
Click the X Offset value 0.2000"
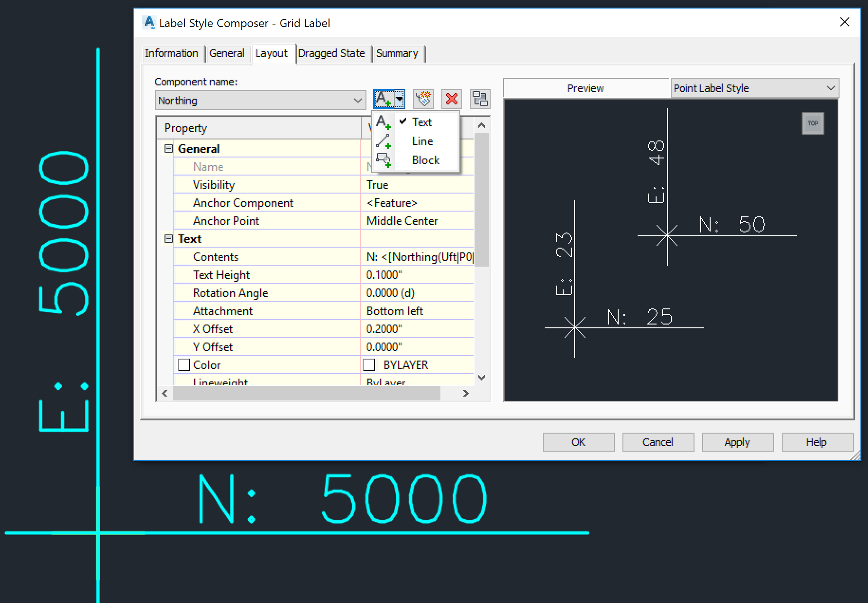pyautogui.click(x=418, y=329)
